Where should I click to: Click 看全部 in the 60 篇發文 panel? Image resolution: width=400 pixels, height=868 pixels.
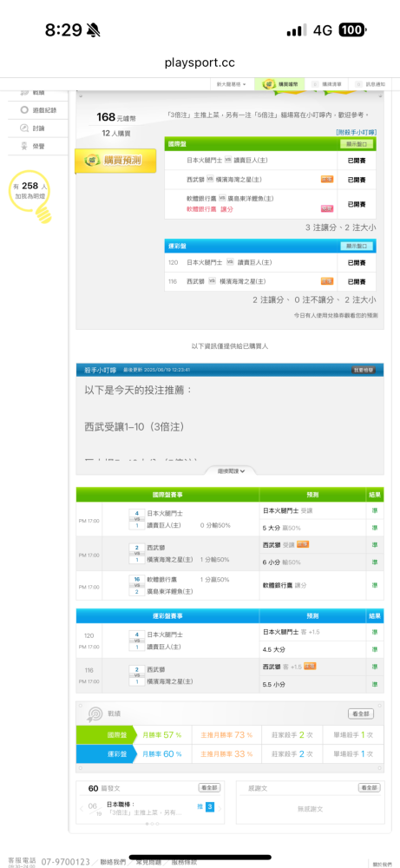(209, 788)
